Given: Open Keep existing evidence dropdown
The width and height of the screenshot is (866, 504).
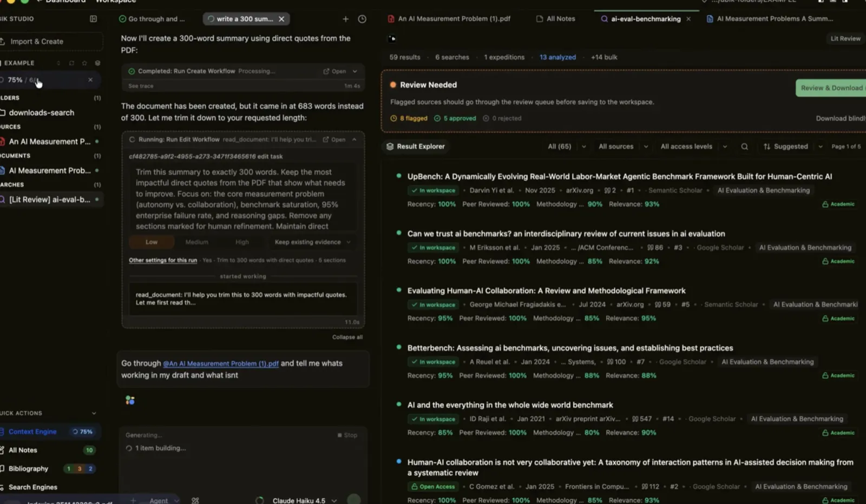Looking at the screenshot, I should coord(312,242).
